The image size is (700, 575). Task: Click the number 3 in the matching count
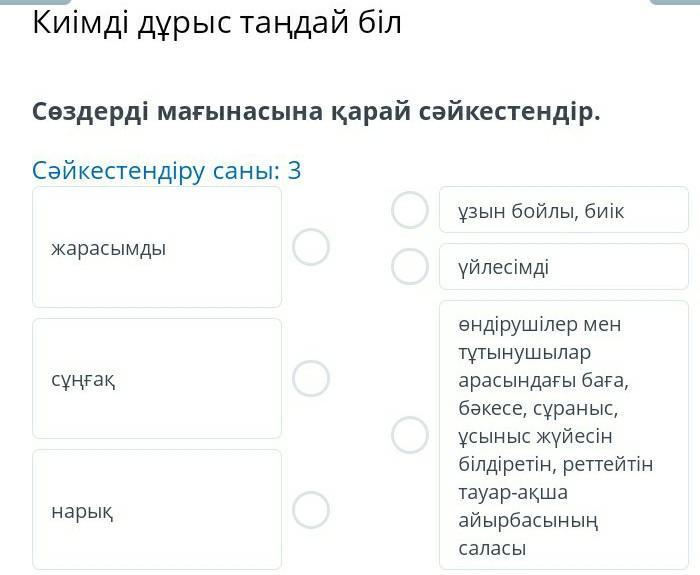(294, 171)
